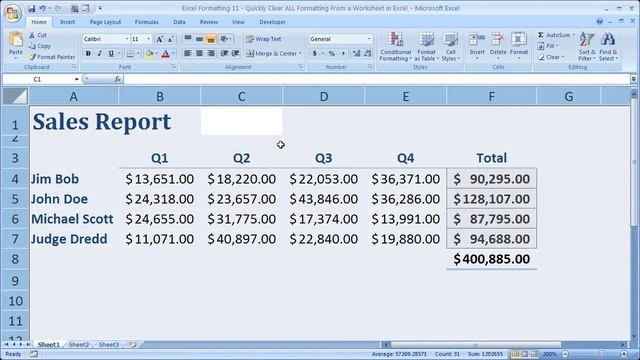Switch to Sheet3 worksheet
This screenshot has height=360, width=640.
coord(109,344)
